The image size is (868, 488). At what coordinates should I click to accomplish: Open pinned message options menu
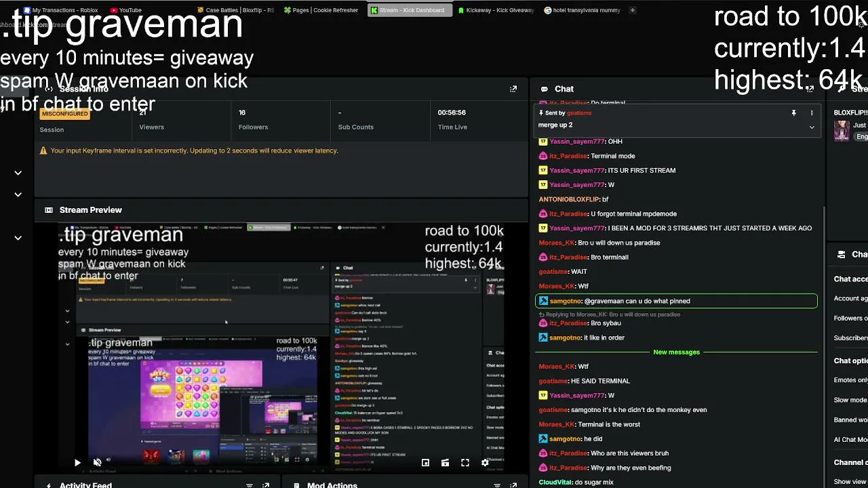click(x=811, y=113)
